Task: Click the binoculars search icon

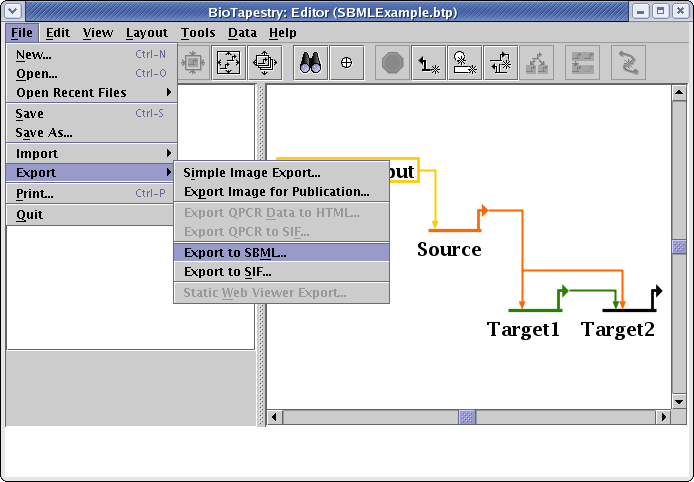Action: (x=311, y=62)
